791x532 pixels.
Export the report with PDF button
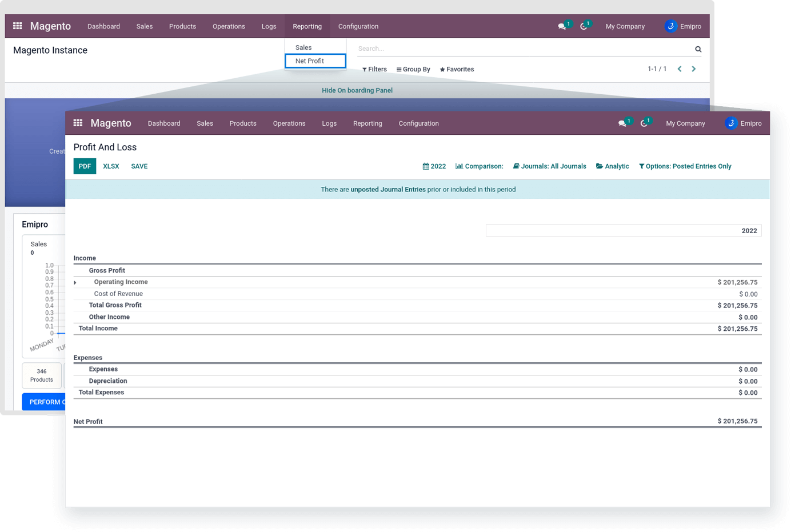pyautogui.click(x=85, y=166)
